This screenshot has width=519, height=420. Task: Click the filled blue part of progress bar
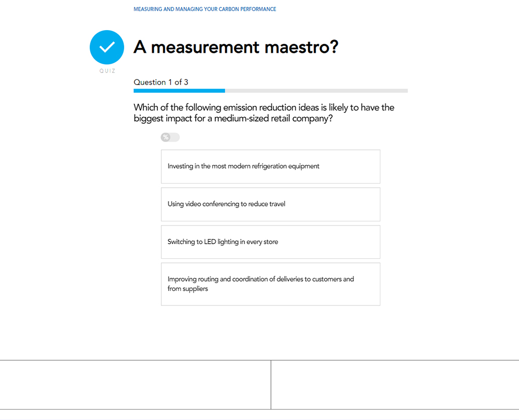(179, 91)
